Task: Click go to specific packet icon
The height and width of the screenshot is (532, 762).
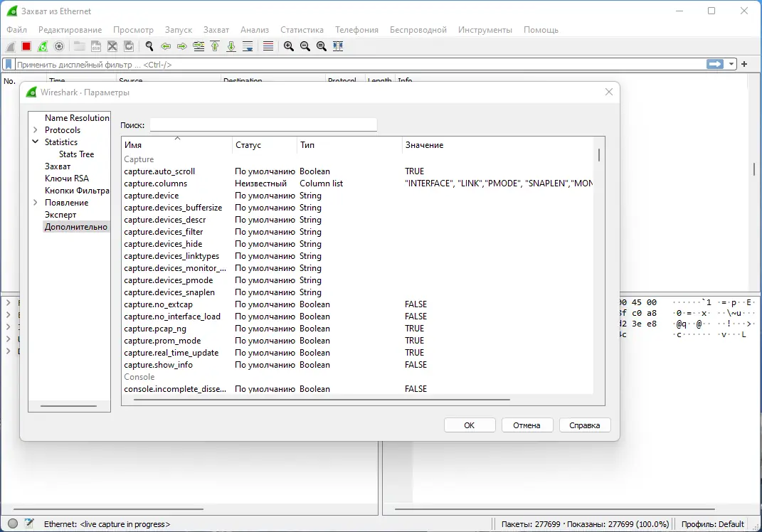Action: click(199, 46)
